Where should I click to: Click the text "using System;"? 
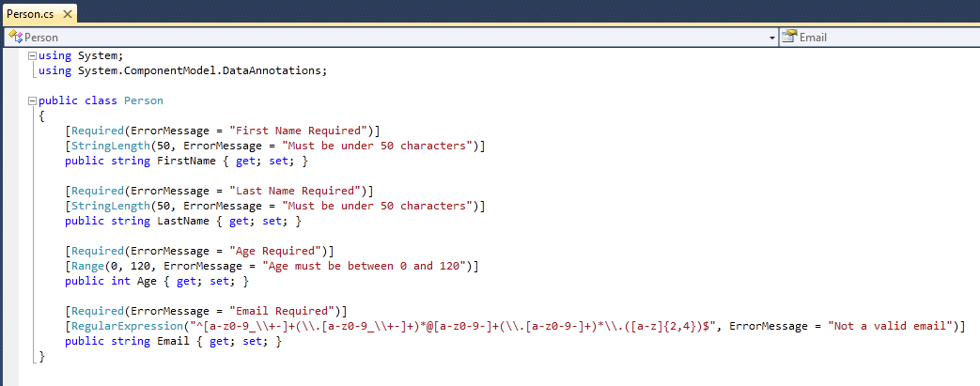click(81, 55)
